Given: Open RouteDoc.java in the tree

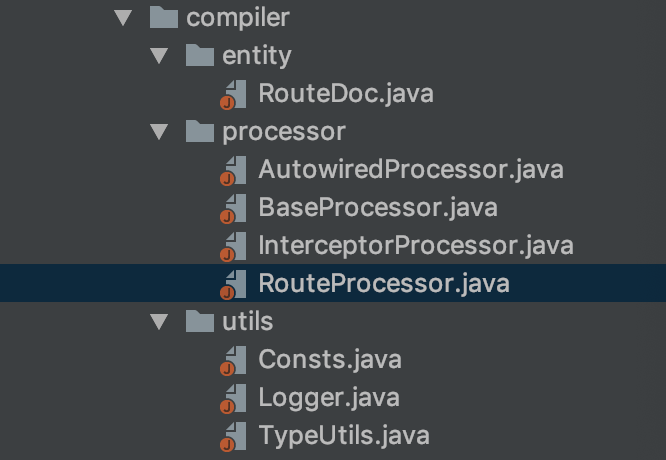Looking at the screenshot, I should click(346, 93).
